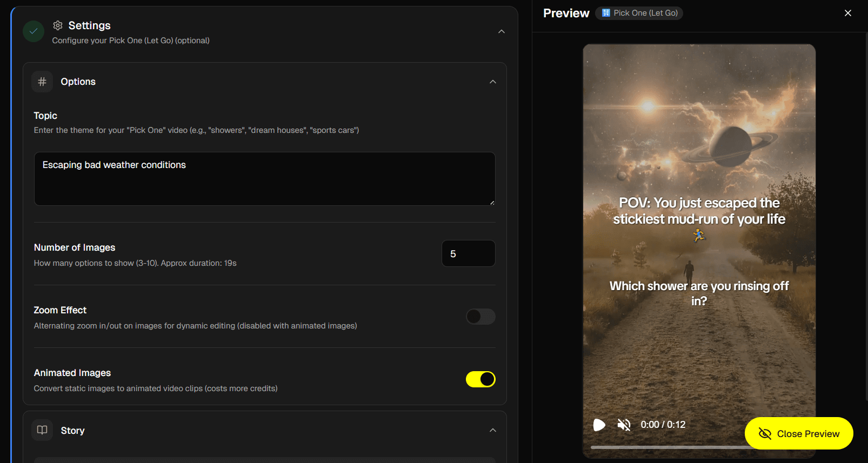Play the preview video
The image size is (868, 463).
pyautogui.click(x=599, y=425)
